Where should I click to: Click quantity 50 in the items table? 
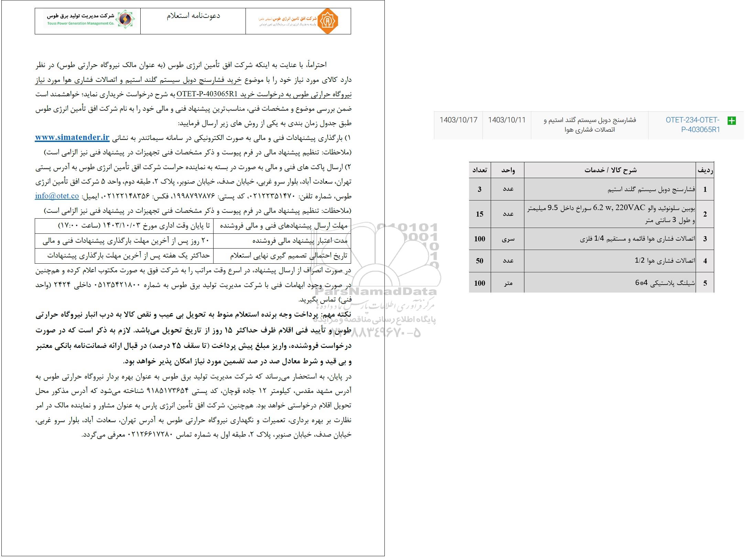click(480, 261)
